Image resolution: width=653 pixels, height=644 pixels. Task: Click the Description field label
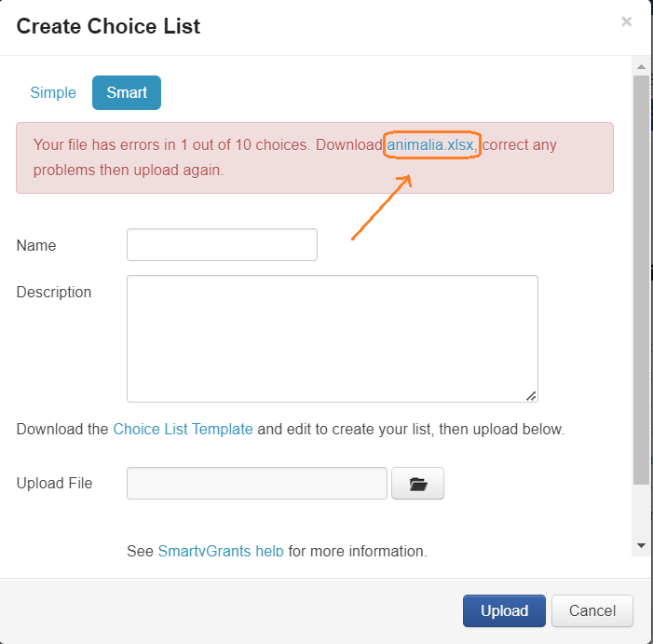(54, 293)
